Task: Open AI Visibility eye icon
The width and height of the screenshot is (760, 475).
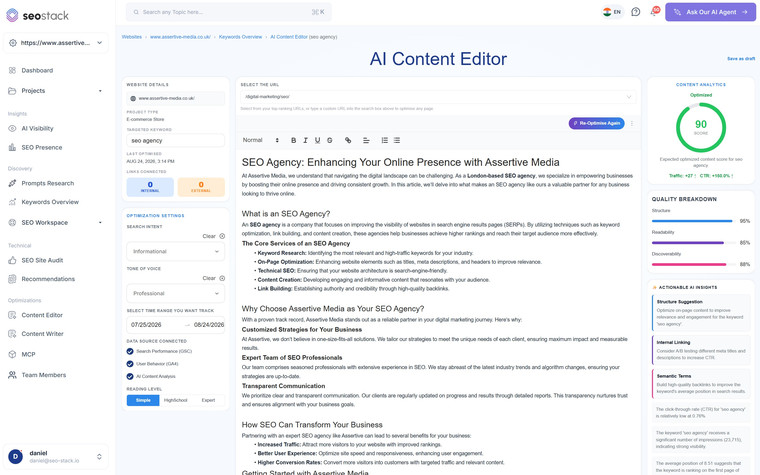Action: [x=12, y=128]
